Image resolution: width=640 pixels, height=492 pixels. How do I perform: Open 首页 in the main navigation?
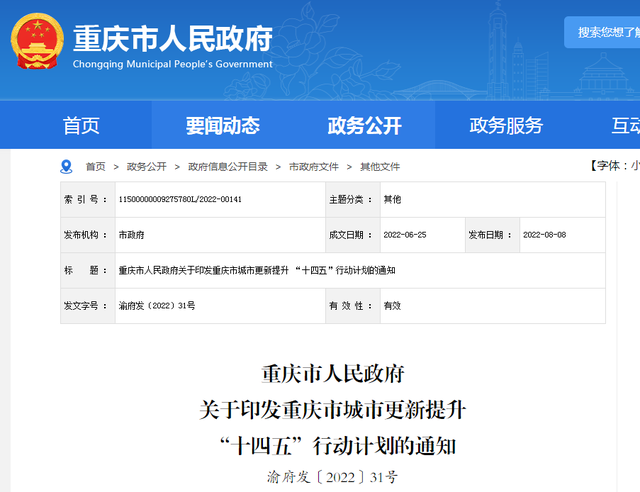click(x=81, y=125)
